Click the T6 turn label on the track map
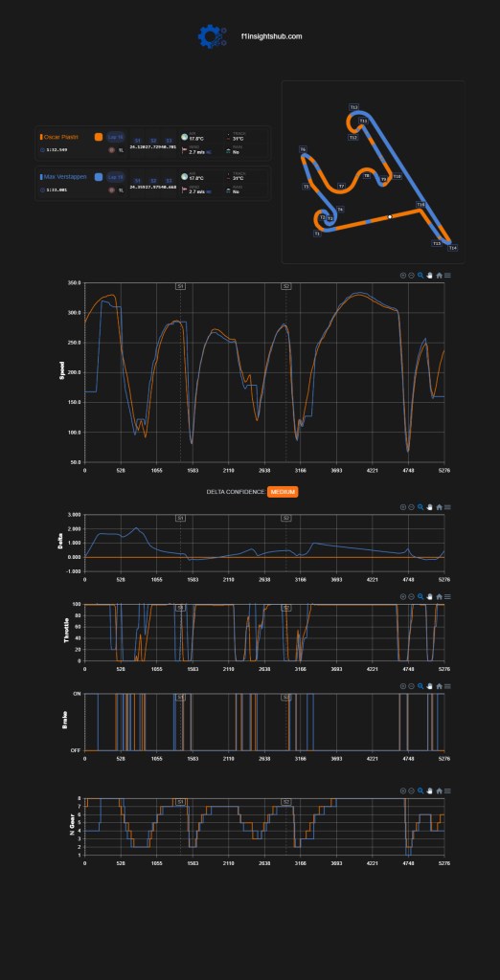500x980 pixels. coord(303,149)
